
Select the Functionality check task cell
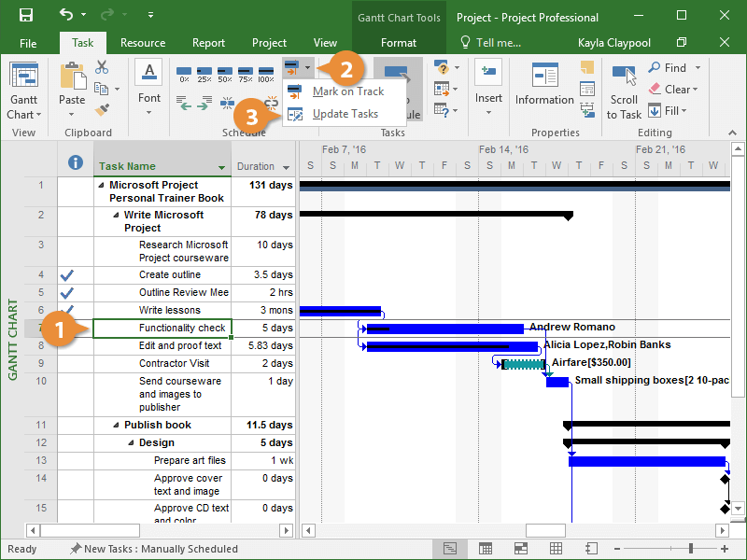click(162, 328)
